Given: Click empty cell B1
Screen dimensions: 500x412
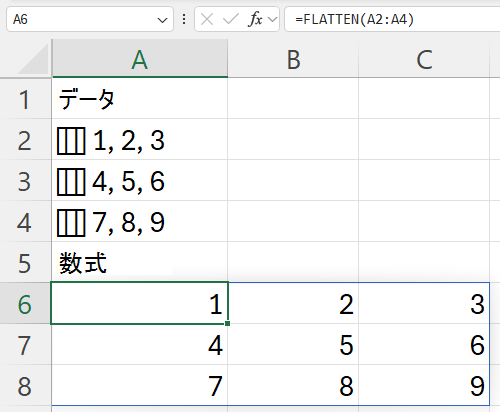Looking at the screenshot, I should click(293, 99).
